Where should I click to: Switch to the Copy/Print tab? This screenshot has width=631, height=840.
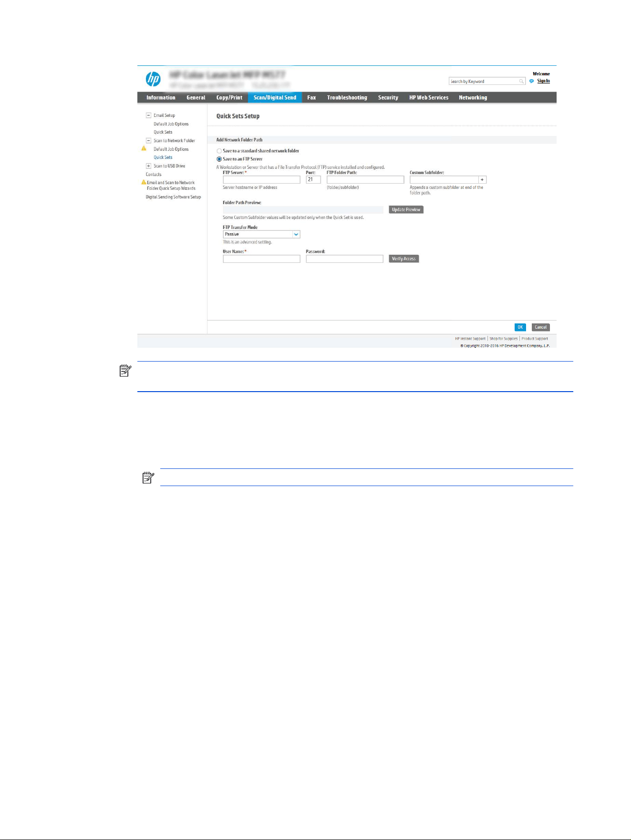[229, 97]
